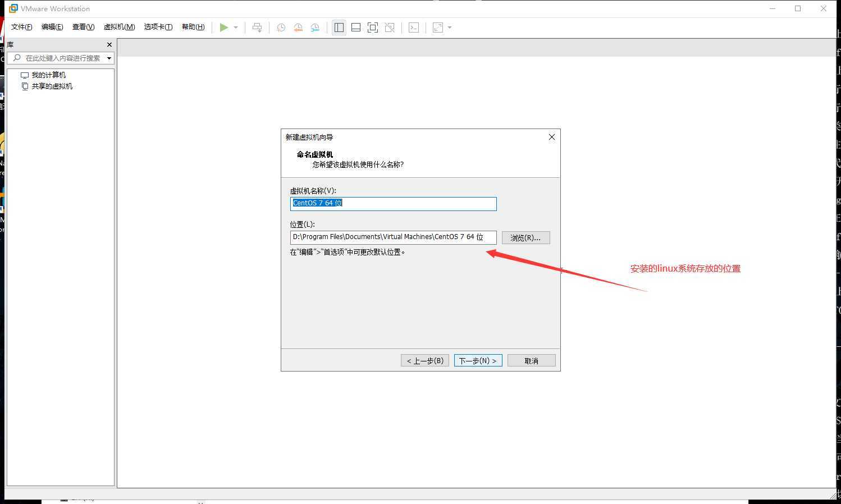Open the 文件(F) menu
The image size is (841, 504).
(22, 27)
